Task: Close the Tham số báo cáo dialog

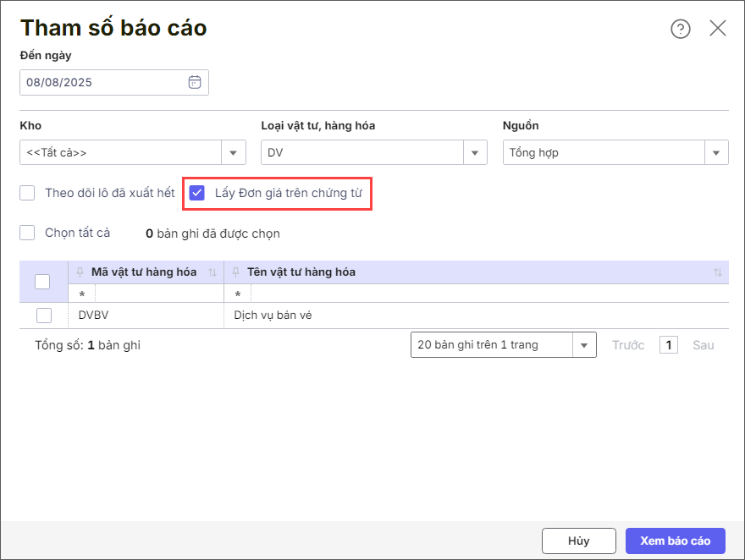Action: [x=717, y=28]
